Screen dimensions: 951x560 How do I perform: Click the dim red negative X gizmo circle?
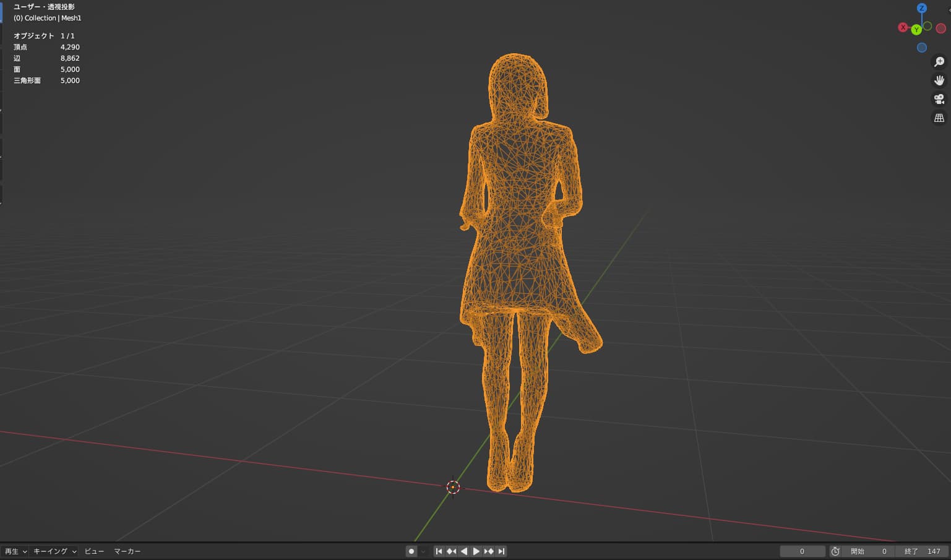941,28
